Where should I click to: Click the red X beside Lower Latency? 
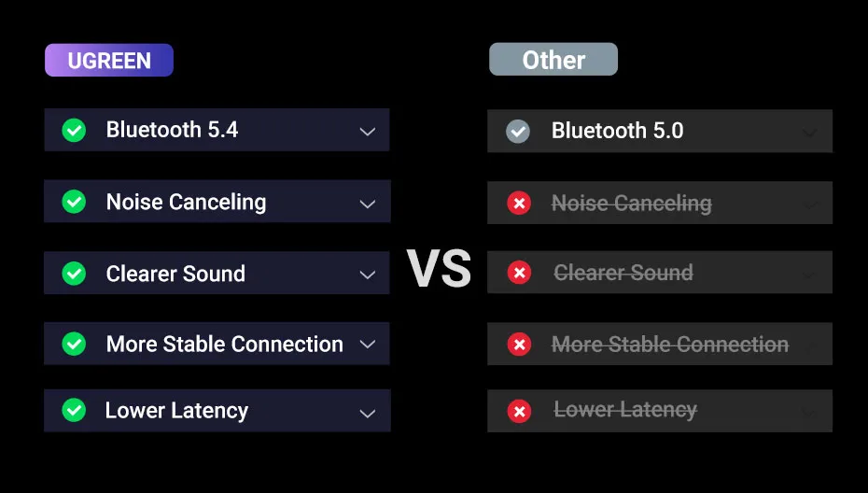(519, 411)
